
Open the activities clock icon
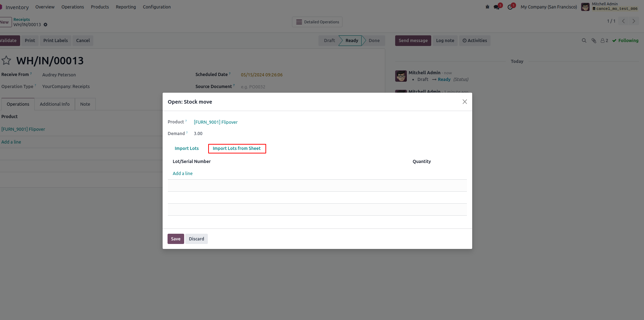point(510,7)
